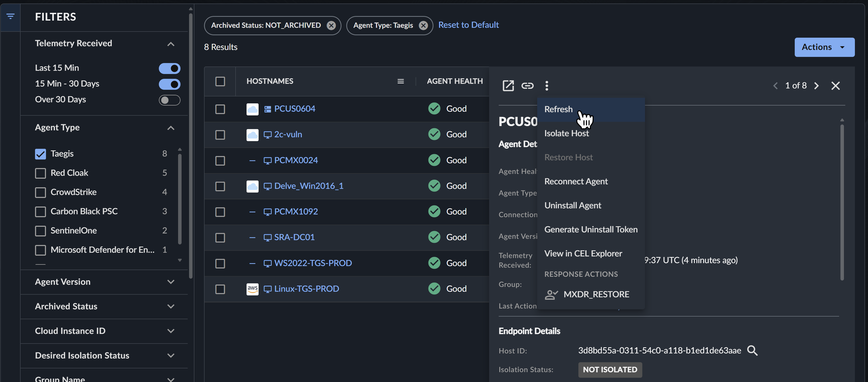
Task: Check the CrowdStrike checkbox
Action: click(40, 192)
